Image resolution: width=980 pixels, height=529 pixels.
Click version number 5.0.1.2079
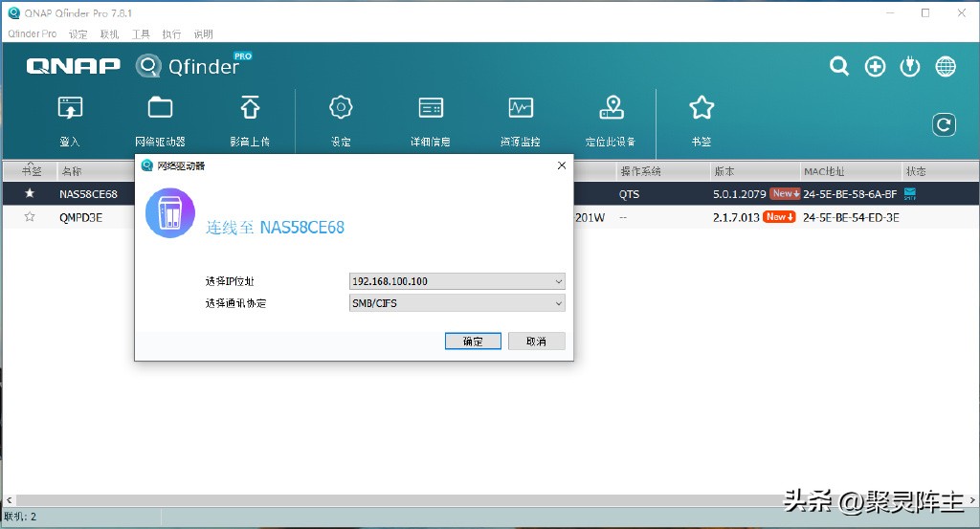[x=740, y=194]
